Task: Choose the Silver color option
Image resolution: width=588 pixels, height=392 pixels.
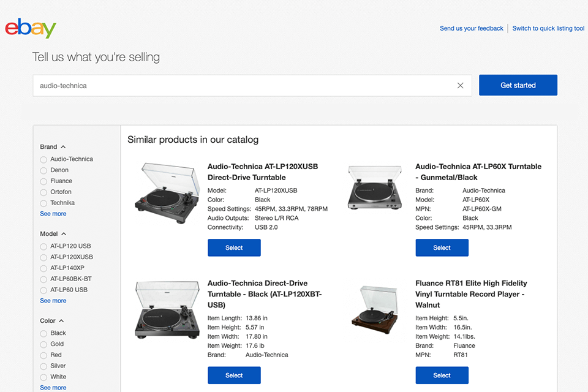Action: click(x=43, y=366)
